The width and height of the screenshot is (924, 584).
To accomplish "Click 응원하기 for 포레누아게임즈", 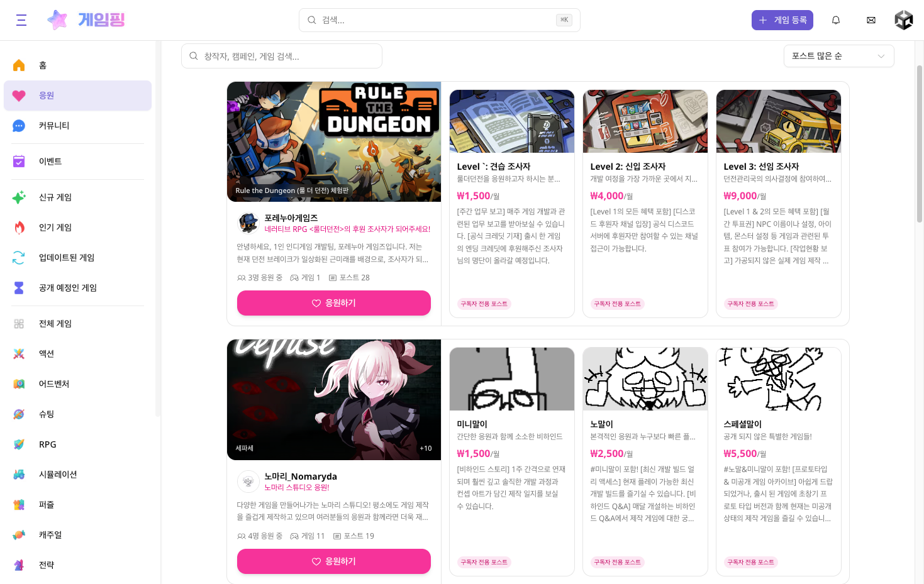I will click(333, 302).
